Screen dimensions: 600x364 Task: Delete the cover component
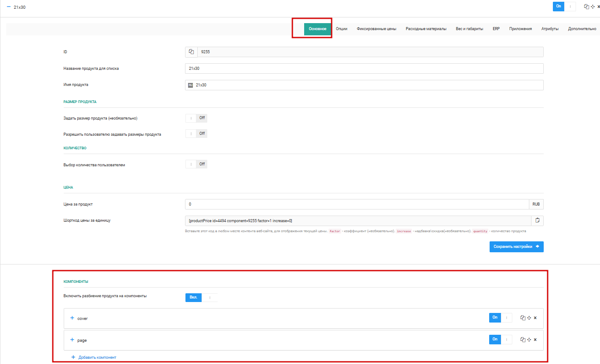tap(535, 318)
